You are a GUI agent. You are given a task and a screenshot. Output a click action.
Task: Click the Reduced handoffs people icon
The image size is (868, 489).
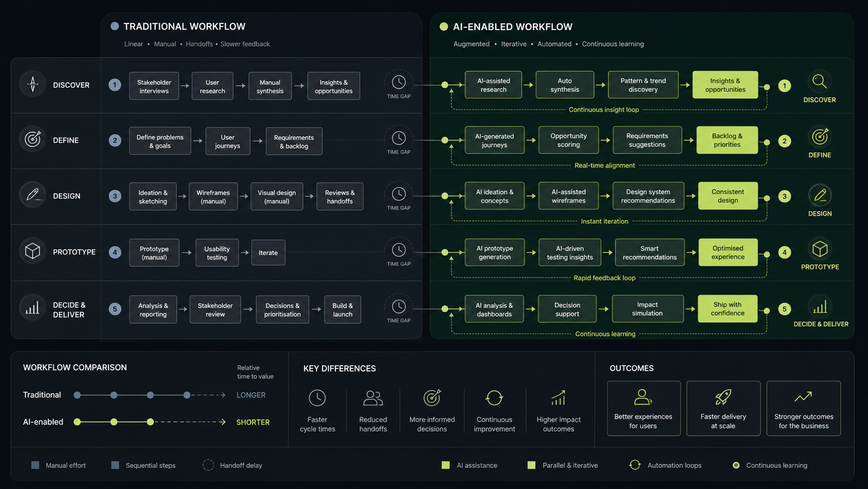pos(373,398)
